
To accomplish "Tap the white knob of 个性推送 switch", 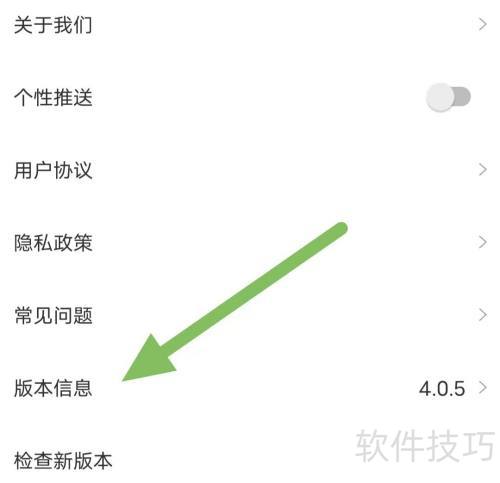I will 440,97.
